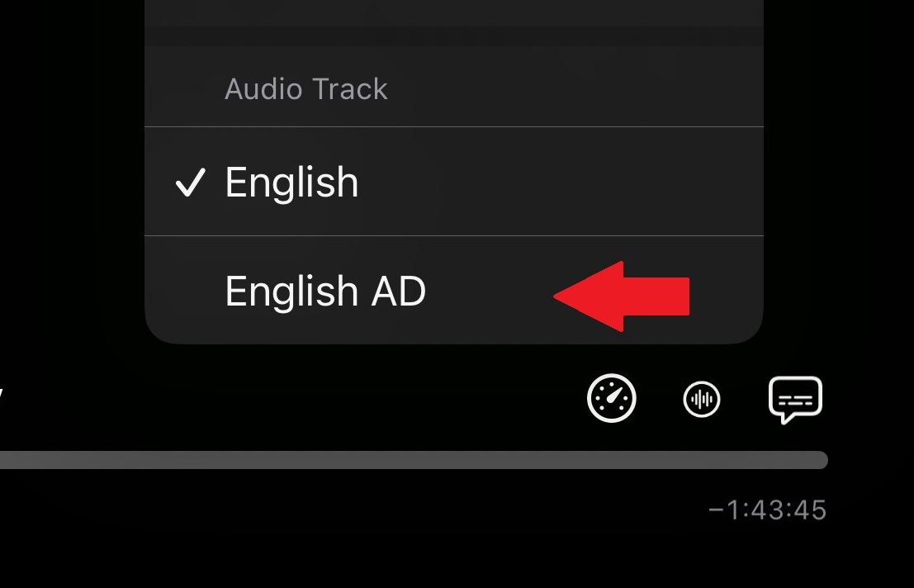The width and height of the screenshot is (914, 588).
Task: Click the checkmark beside English
Action: 190,183
